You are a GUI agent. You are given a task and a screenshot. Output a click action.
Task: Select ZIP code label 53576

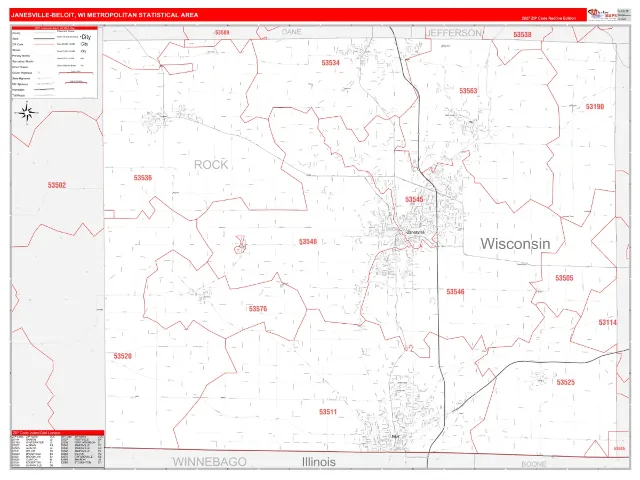(258, 309)
